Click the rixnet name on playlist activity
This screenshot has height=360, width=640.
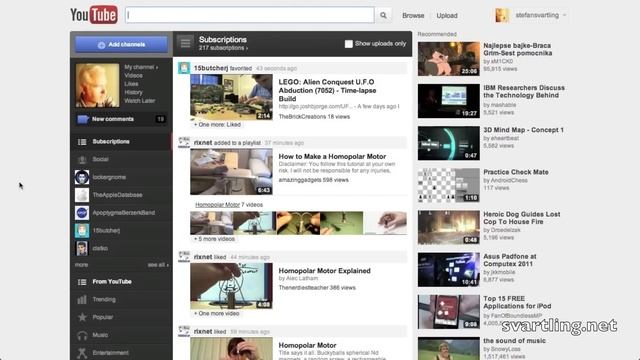coord(203,142)
